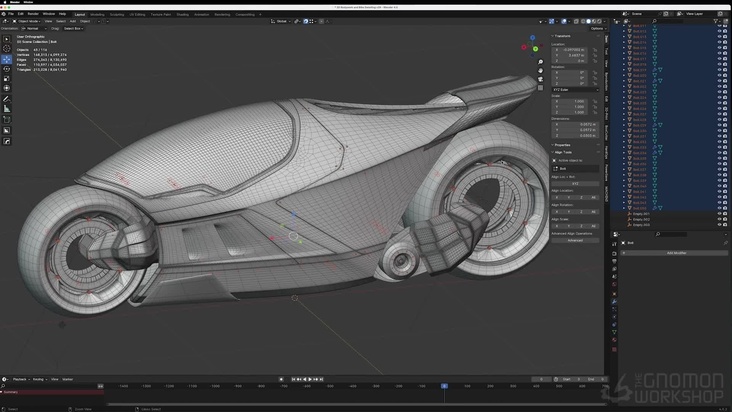Activate the Rotate tool
Screen dimensions: 732x412
point(7,69)
